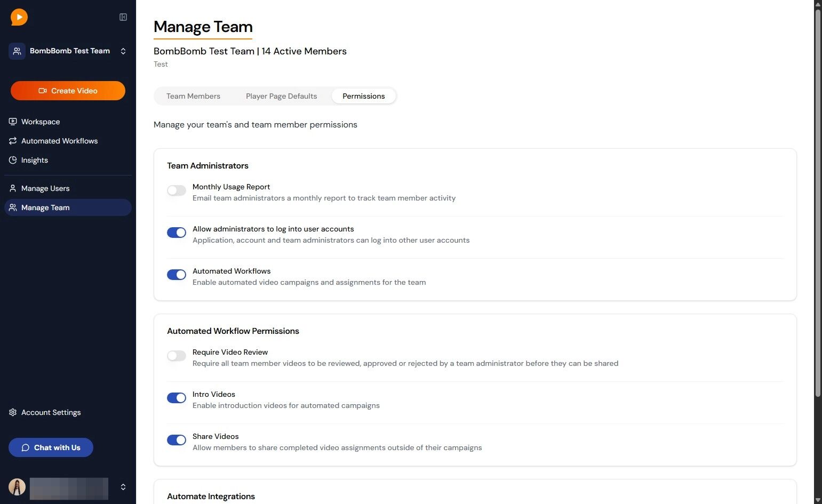This screenshot has width=822, height=504.
Task: Collapse the sidebar using the panel icon
Action: 123,17
